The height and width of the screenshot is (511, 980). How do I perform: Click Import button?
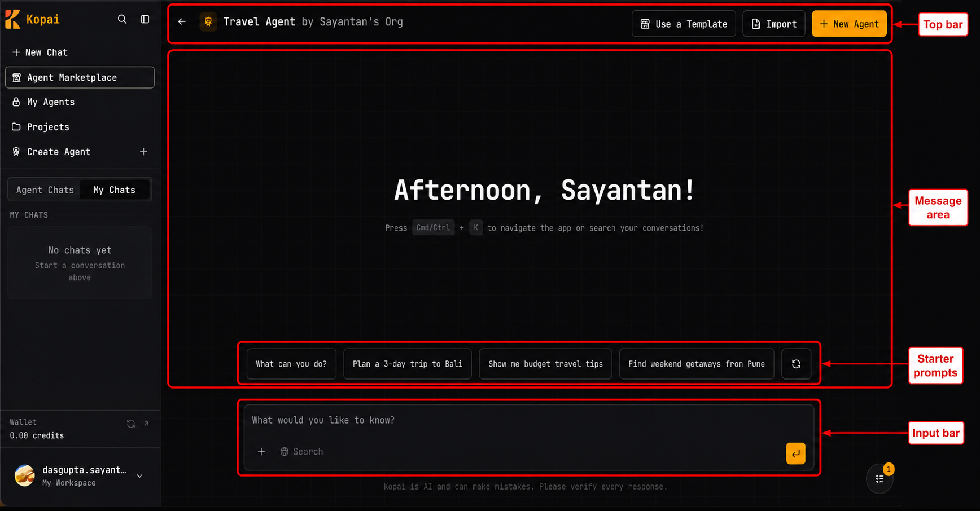(774, 24)
